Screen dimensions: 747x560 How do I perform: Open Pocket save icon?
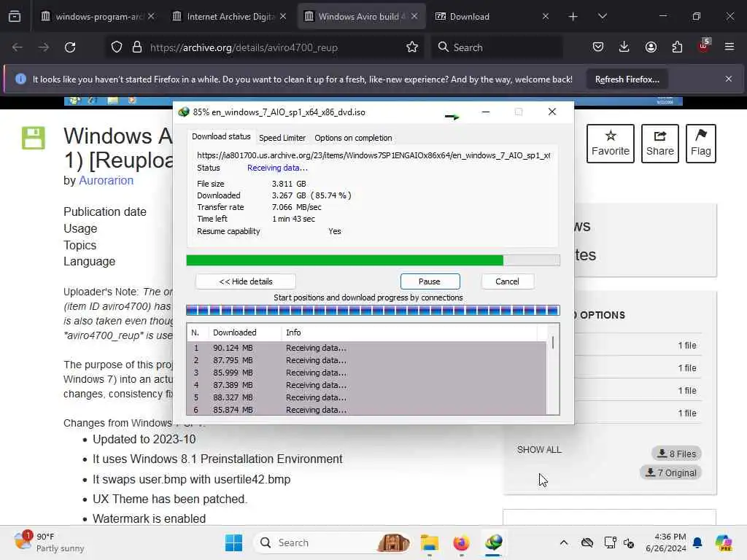click(598, 47)
